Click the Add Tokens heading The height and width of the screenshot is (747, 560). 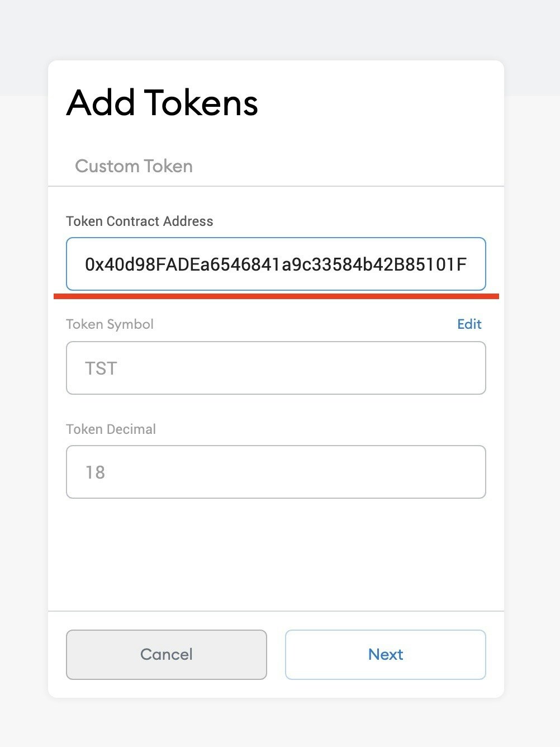(162, 103)
